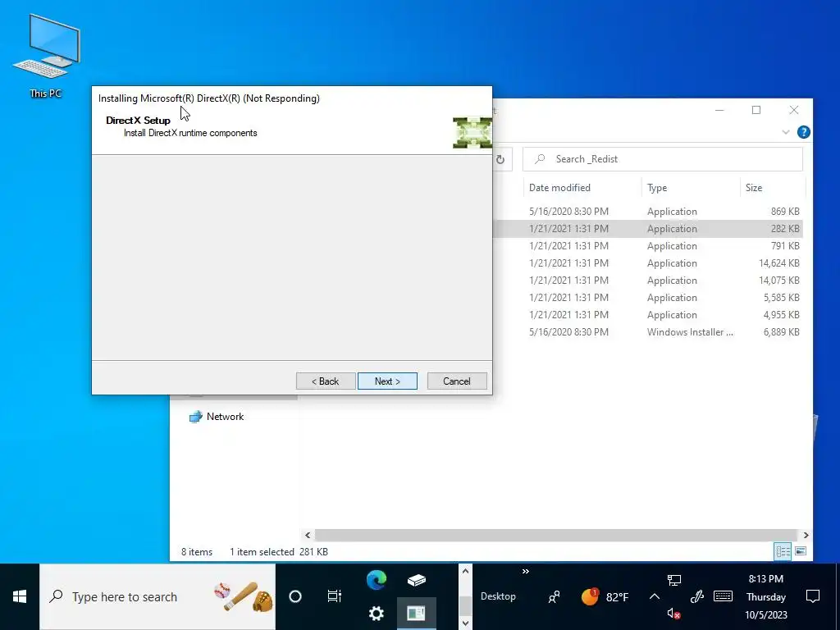The image size is (840, 630).
Task: Open People icon on taskbar
Action: click(555, 596)
